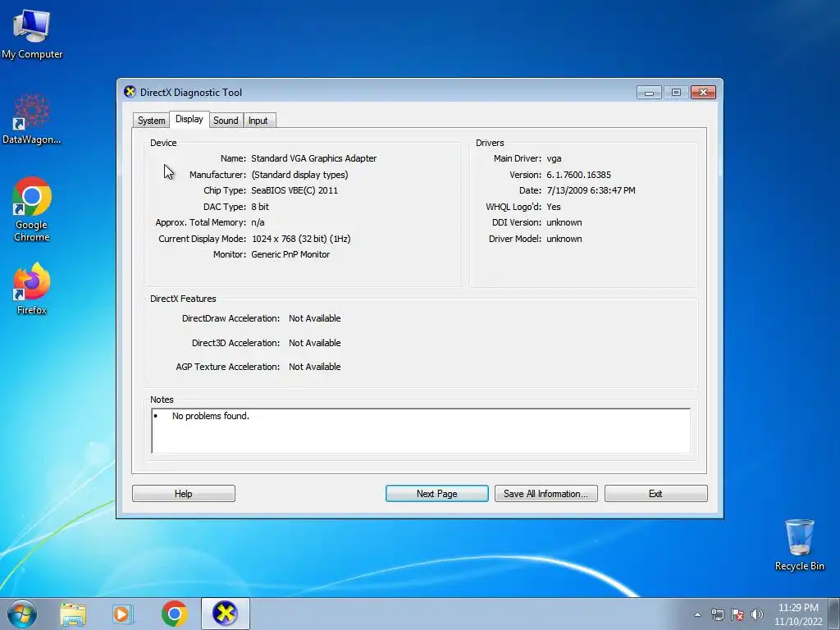
Task: Open the volume speaker tray icon
Action: 757,614
